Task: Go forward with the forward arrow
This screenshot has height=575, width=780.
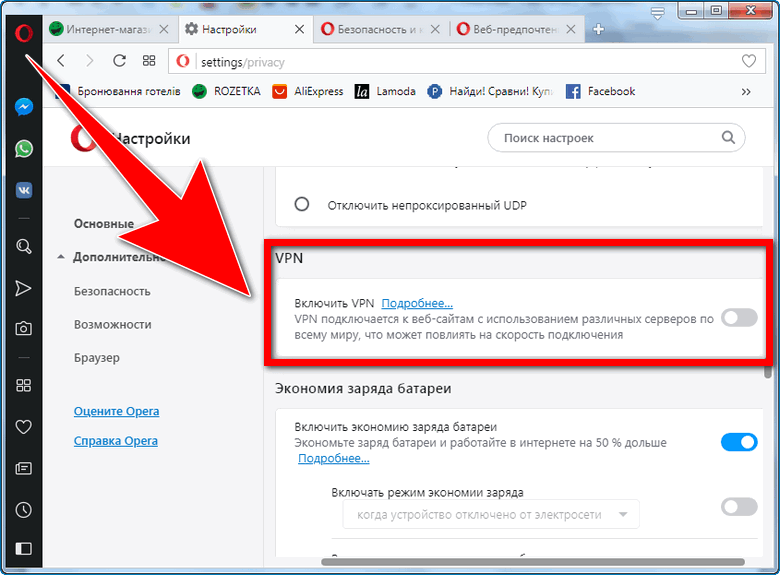Action: [90, 61]
